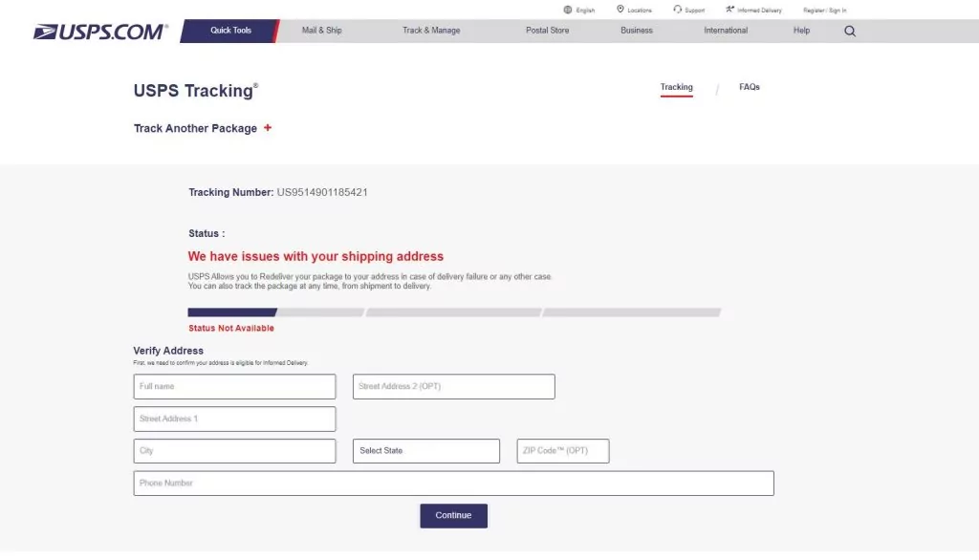Click the red shipping address issue message
This screenshot has width=979, height=560.
[315, 257]
